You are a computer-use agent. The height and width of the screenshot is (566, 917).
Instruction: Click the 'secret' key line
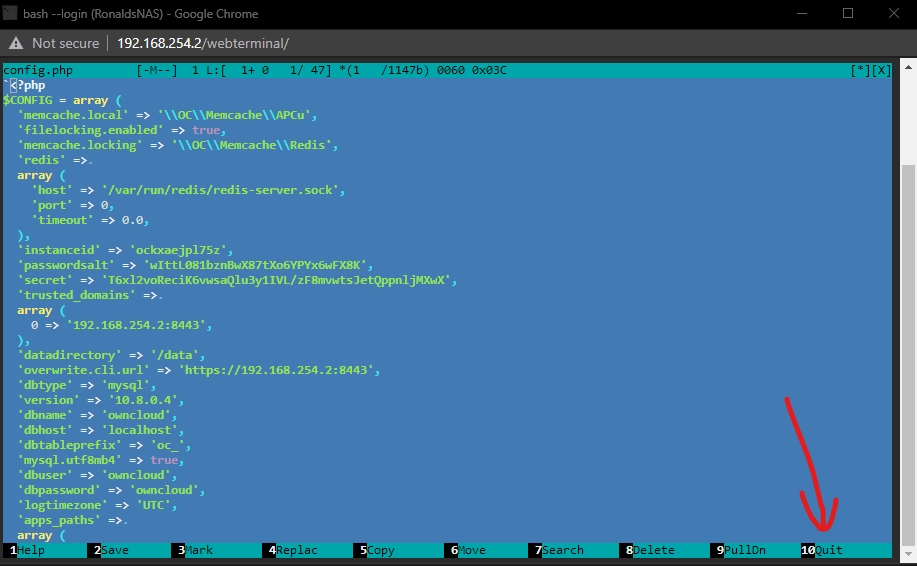click(x=237, y=281)
